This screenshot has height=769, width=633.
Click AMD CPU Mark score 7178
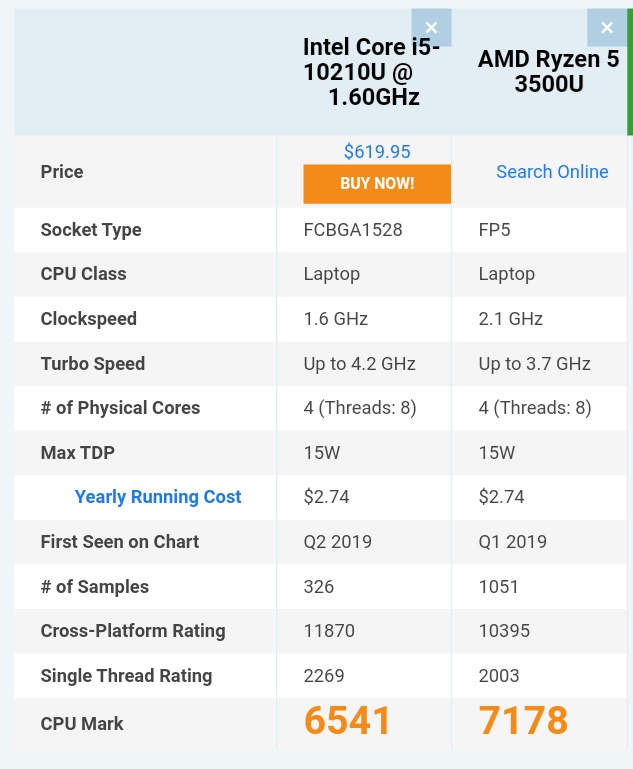click(x=523, y=720)
